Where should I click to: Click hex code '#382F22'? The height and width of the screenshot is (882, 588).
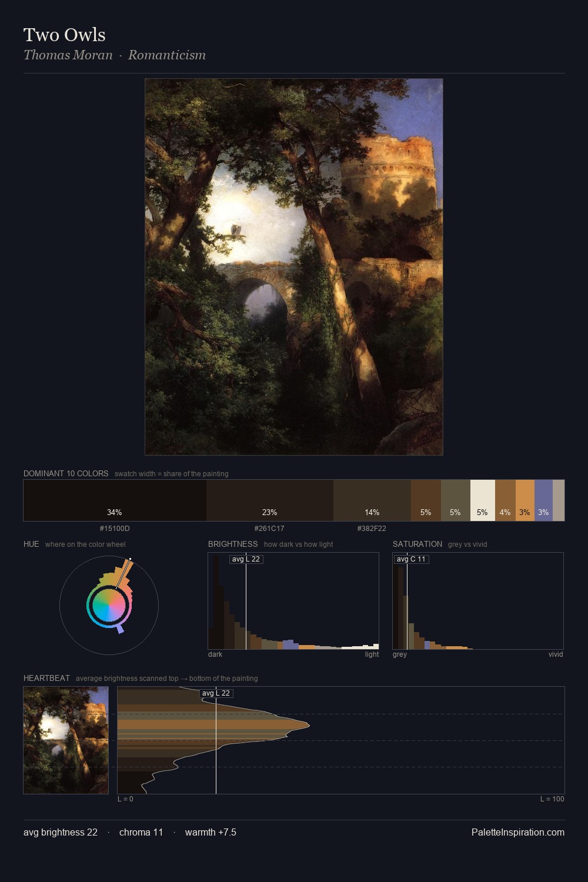point(372,529)
